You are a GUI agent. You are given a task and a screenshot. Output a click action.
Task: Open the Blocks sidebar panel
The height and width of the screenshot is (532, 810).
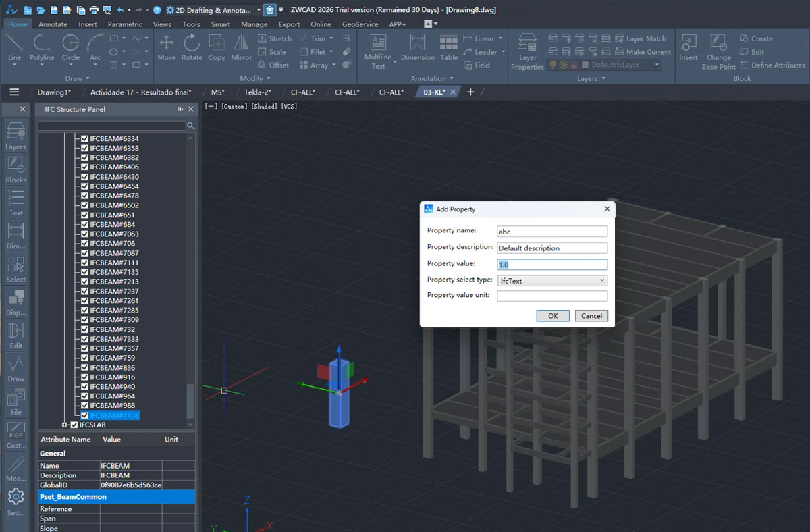[x=16, y=169]
